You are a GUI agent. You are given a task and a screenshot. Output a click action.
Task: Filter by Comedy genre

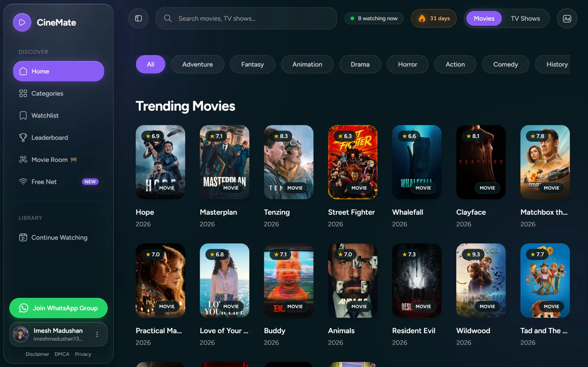[x=505, y=64]
